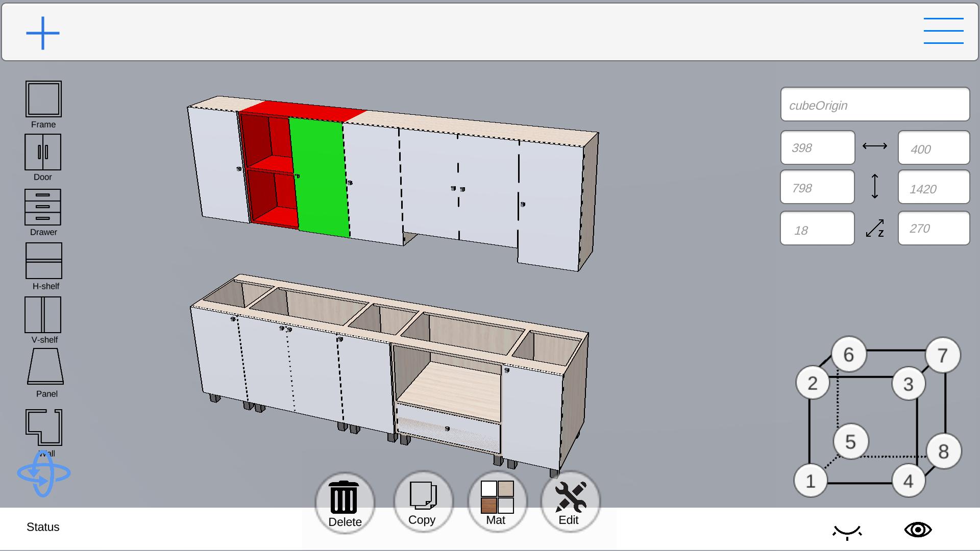This screenshot has height=551, width=980.
Task: Toggle the open eye visibility icon
Action: pyautogui.click(x=919, y=529)
